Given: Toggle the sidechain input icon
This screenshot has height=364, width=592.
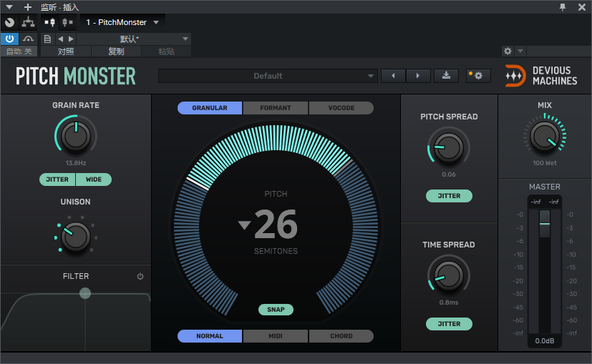Looking at the screenshot, I should (50, 22).
